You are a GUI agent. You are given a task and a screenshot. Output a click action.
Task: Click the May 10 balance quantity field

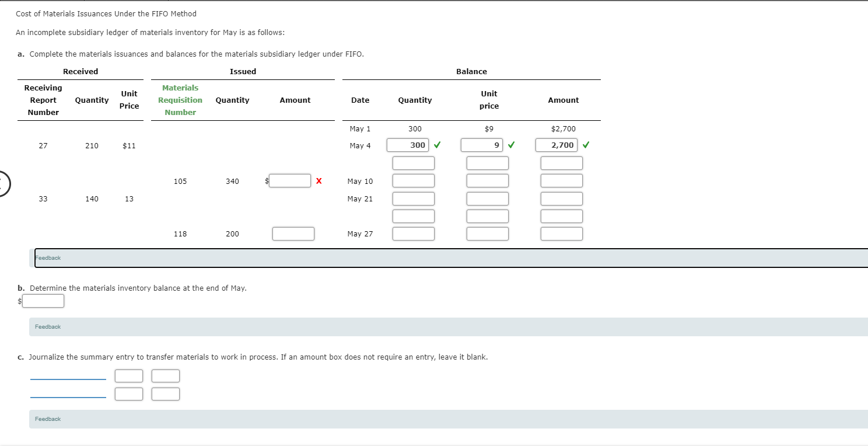(x=414, y=181)
